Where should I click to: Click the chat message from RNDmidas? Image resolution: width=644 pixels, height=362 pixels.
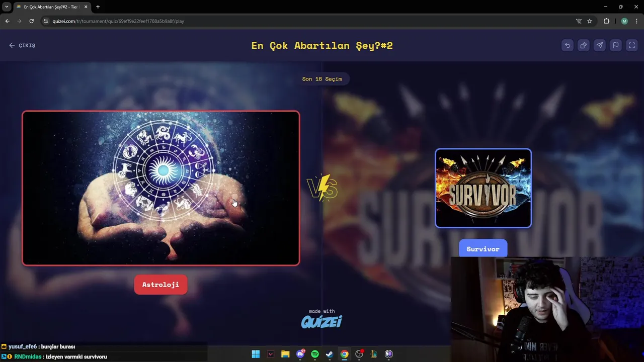54,357
